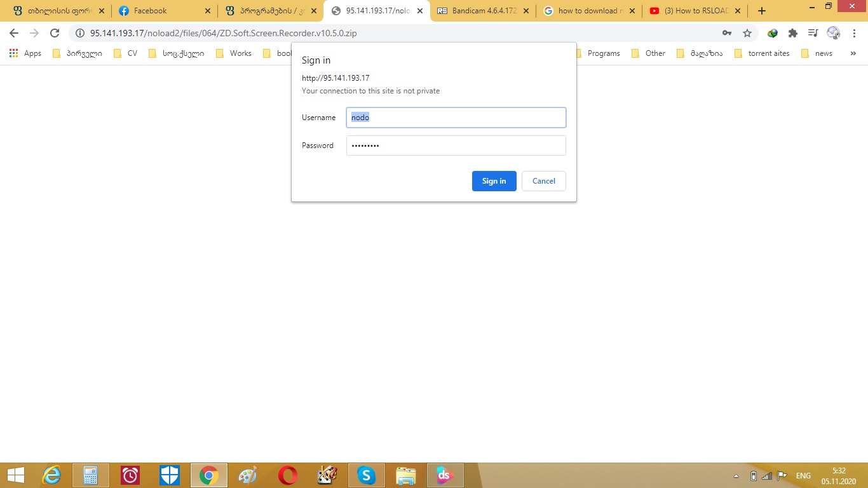
Task: Open the Extensions puzzle menu
Action: click(793, 33)
